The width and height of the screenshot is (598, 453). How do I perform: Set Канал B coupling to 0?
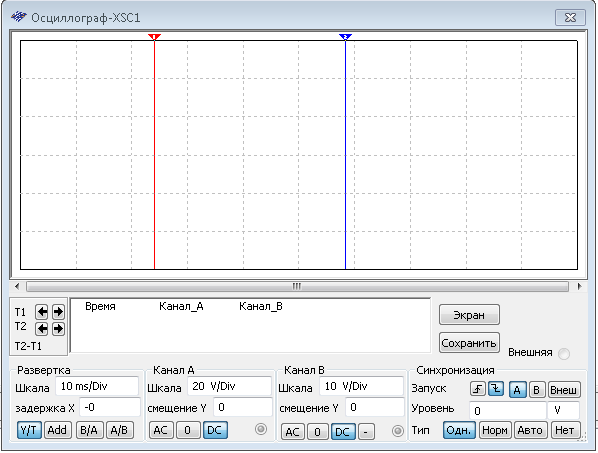pos(318,432)
